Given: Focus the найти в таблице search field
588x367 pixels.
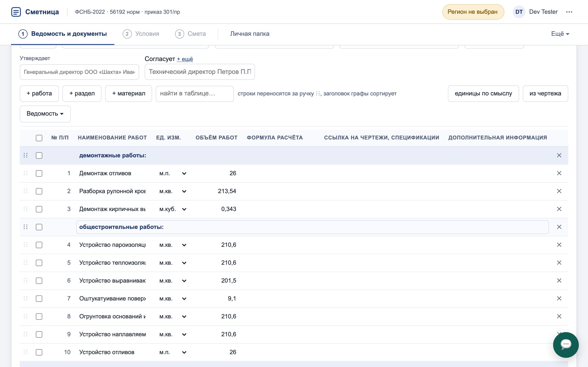Looking at the screenshot, I should [195, 94].
